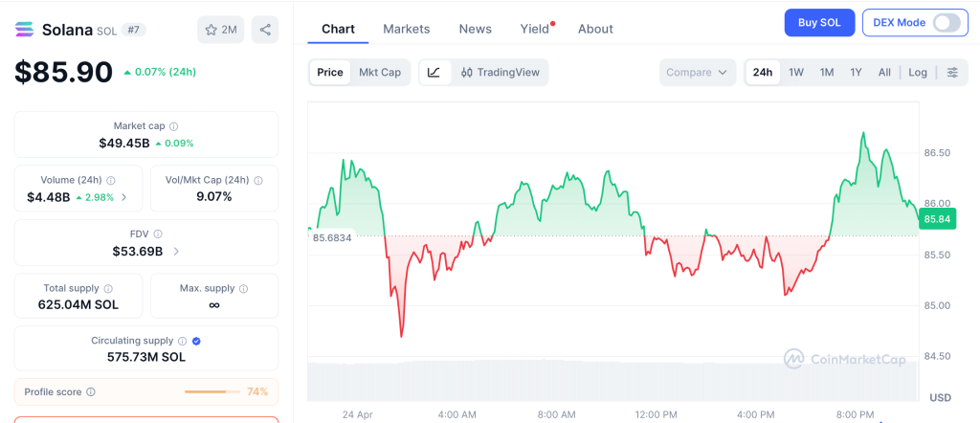Select Price view toggle
Viewport: 980px width, 423px height.
(x=330, y=73)
